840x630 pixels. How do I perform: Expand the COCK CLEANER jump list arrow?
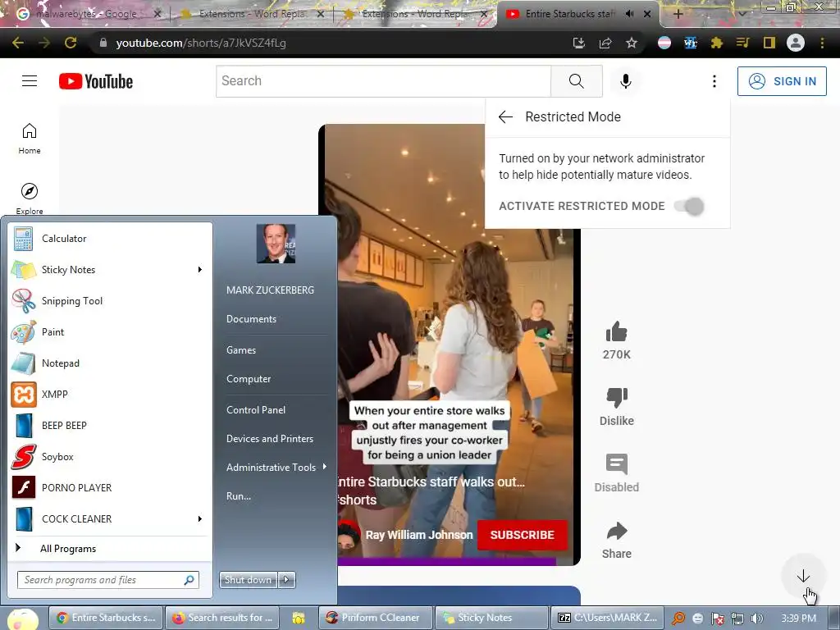click(x=200, y=518)
